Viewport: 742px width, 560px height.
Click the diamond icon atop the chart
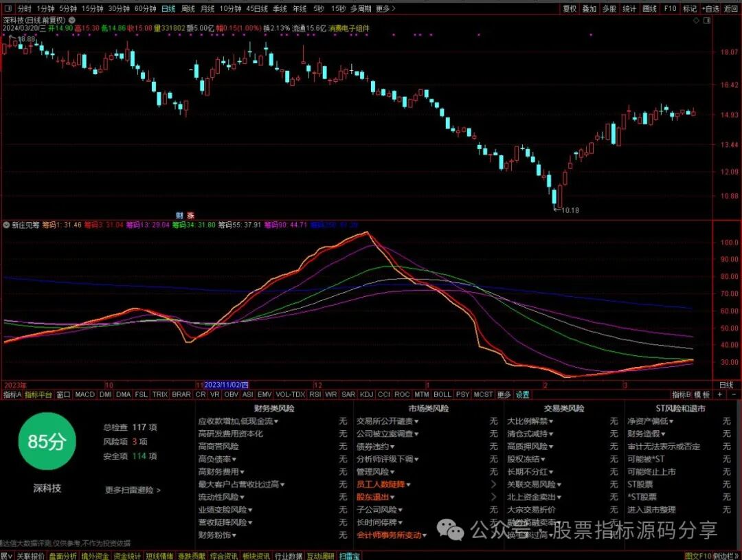pyautogui.click(x=696, y=21)
